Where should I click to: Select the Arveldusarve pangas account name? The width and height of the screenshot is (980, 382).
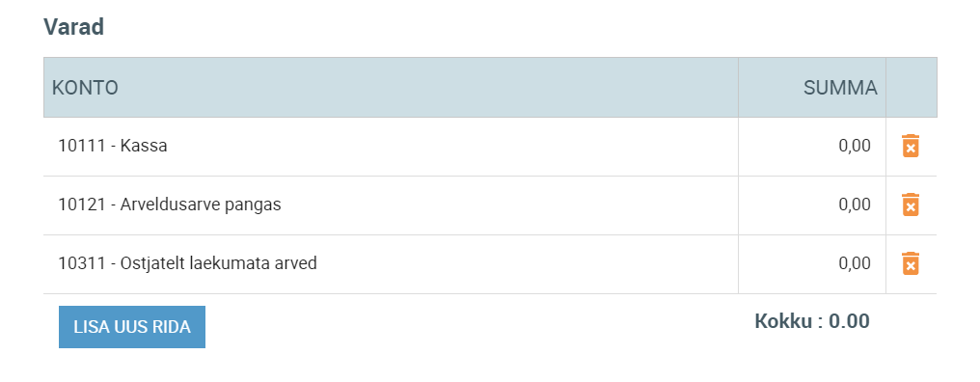coord(201,205)
